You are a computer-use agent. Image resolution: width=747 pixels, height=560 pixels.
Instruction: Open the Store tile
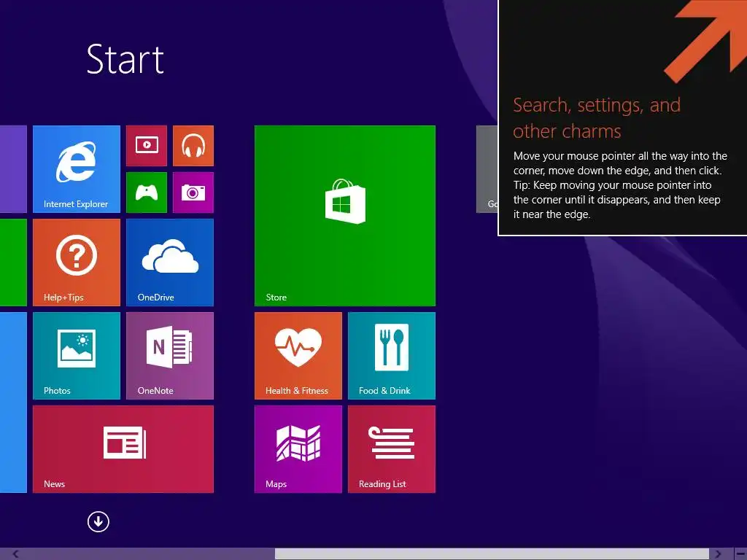coord(345,216)
